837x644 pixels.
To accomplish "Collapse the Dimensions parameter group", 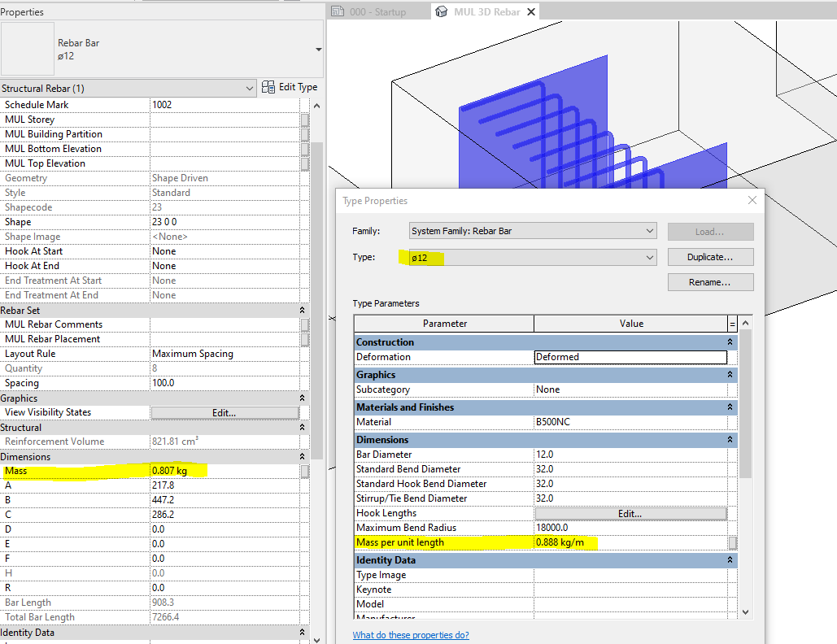I will [731, 439].
